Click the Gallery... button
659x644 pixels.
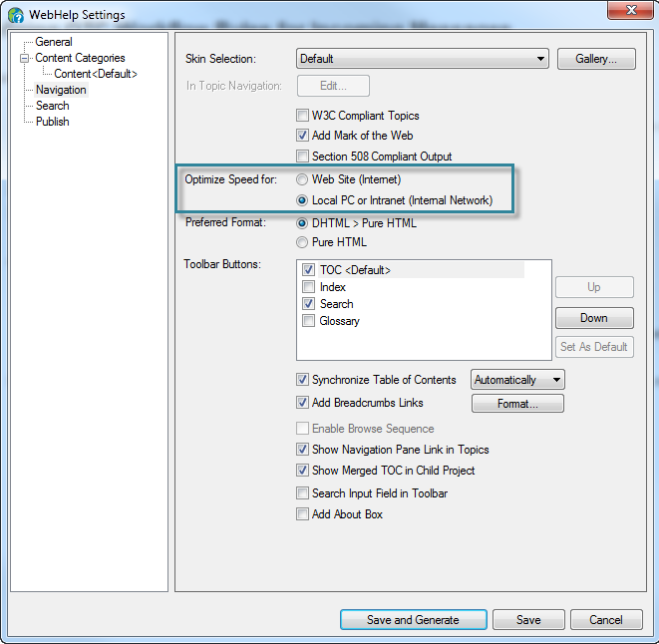(x=596, y=59)
